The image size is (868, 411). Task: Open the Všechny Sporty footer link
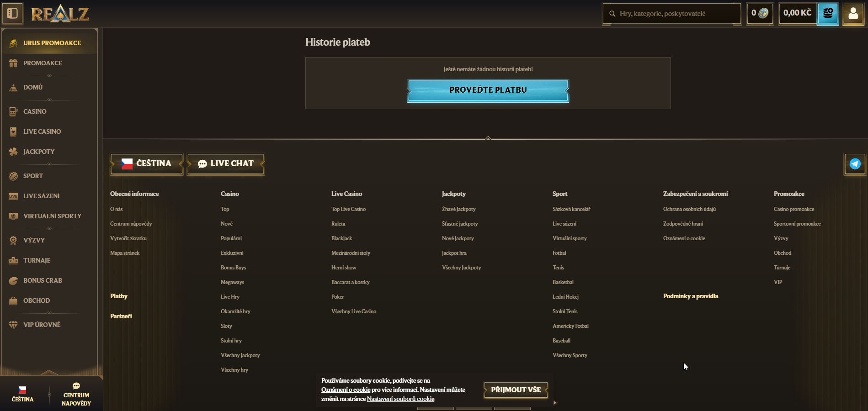(570, 355)
